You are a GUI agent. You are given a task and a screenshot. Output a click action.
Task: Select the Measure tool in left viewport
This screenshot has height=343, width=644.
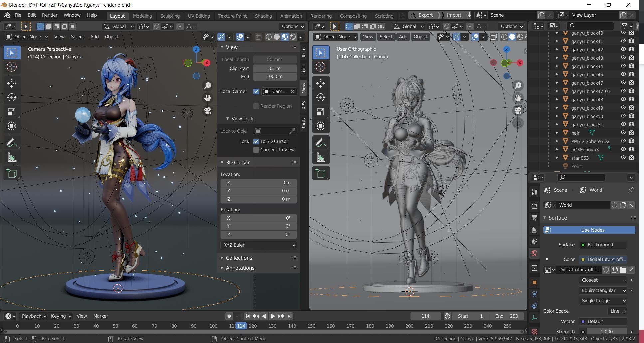[12, 157]
